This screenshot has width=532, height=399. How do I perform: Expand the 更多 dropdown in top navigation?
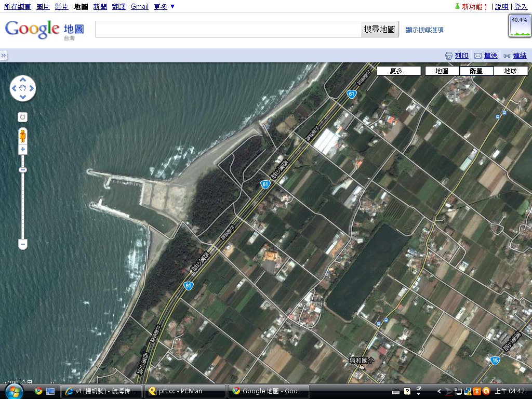click(164, 7)
